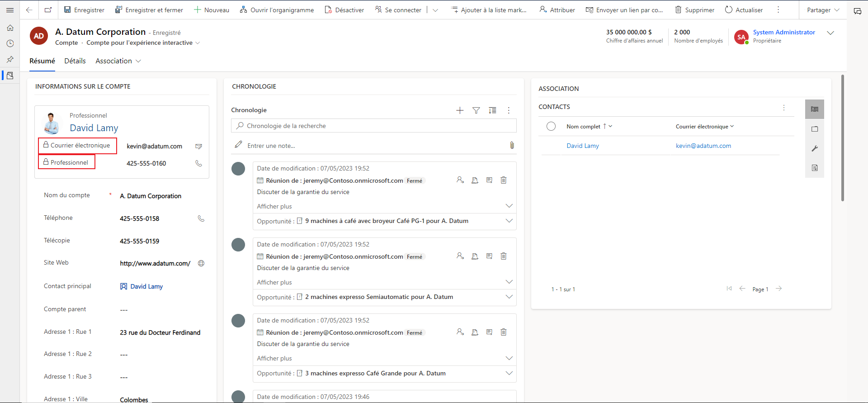This screenshot has height=403, width=868.
Task: Delete first meeting record trash icon
Action: pyautogui.click(x=504, y=180)
